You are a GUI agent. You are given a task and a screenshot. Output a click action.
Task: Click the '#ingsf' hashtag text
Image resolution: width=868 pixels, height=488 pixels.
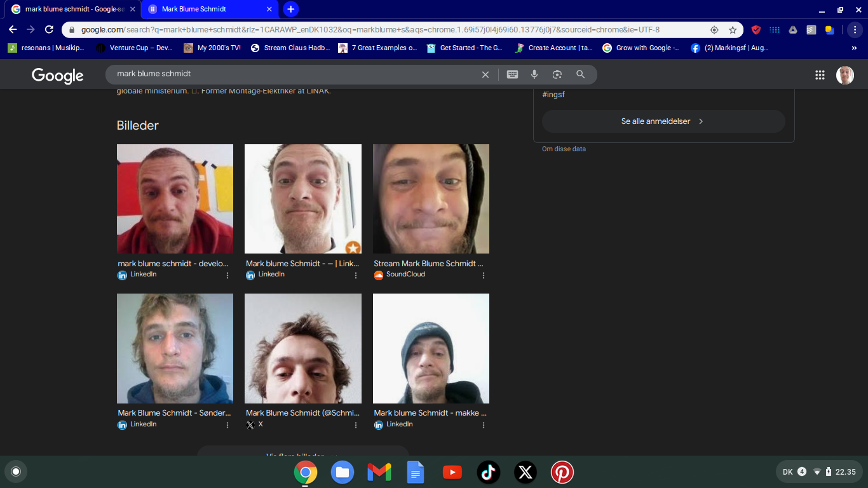point(553,95)
